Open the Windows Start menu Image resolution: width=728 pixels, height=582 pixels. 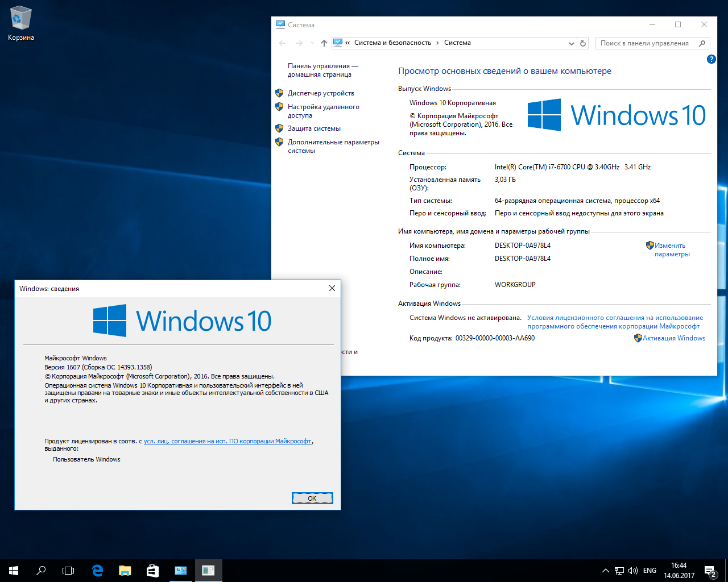(x=14, y=571)
